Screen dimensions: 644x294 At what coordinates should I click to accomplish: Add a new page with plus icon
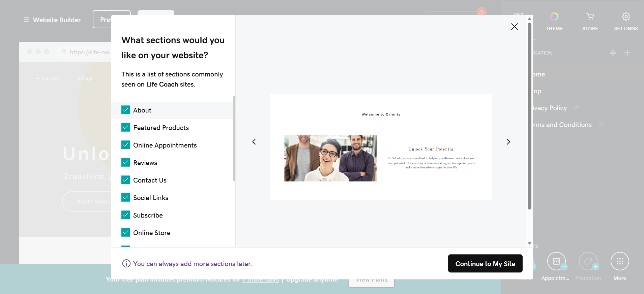627,53
